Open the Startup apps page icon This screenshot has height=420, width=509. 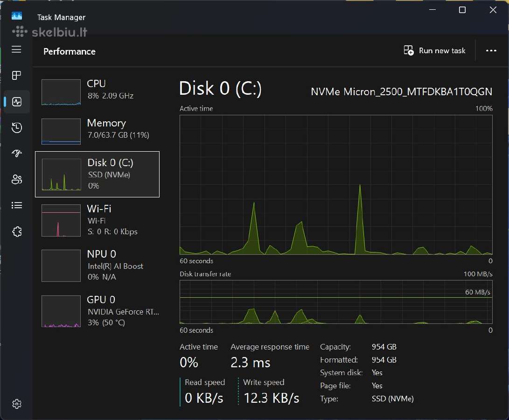[16, 154]
